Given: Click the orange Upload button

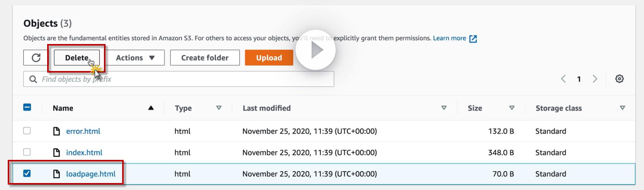Looking at the screenshot, I should coord(269,58).
